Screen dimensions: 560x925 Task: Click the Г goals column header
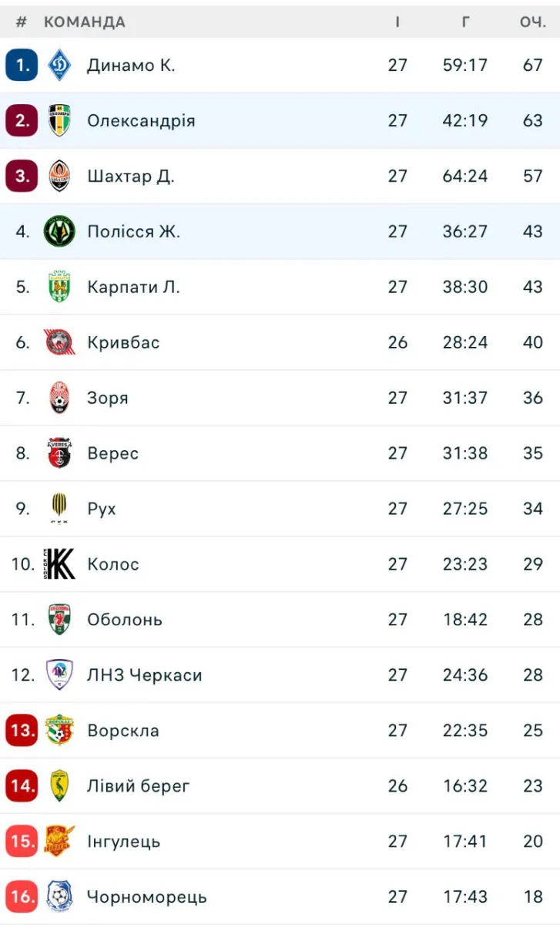click(465, 22)
